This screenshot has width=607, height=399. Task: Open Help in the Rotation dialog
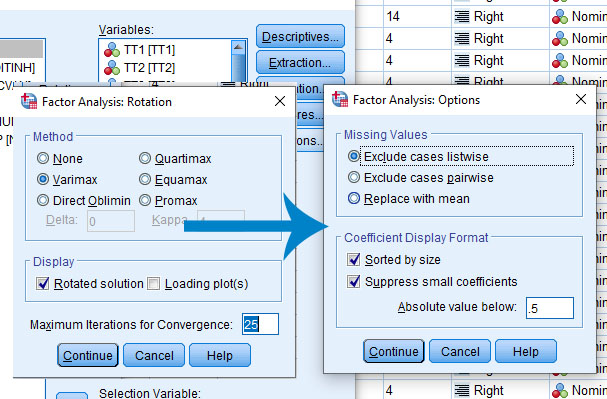[x=220, y=355]
